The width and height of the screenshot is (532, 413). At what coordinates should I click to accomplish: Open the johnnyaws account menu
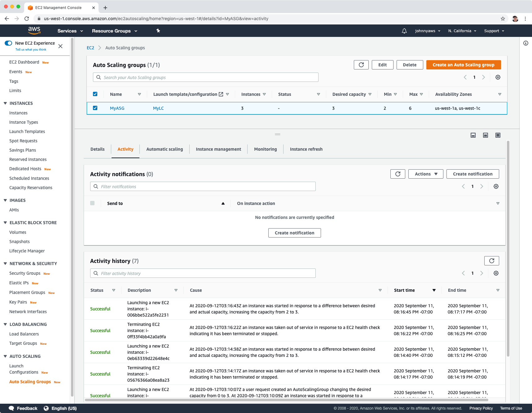point(428,31)
